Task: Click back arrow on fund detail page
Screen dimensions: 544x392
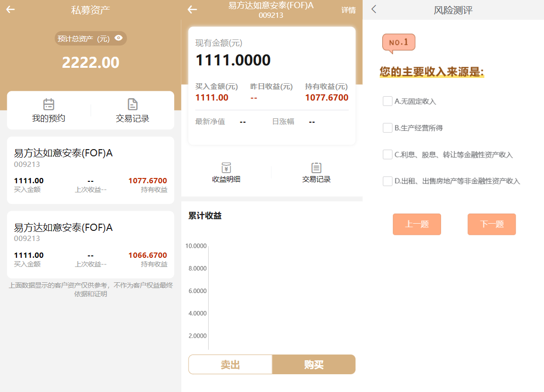Action: (x=192, y=10)
